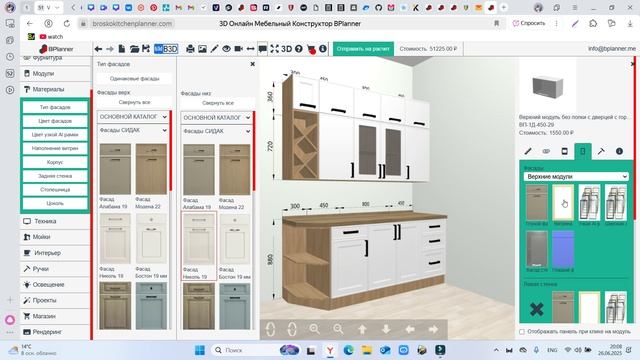Toggle the 3D view button

(287, 49)
